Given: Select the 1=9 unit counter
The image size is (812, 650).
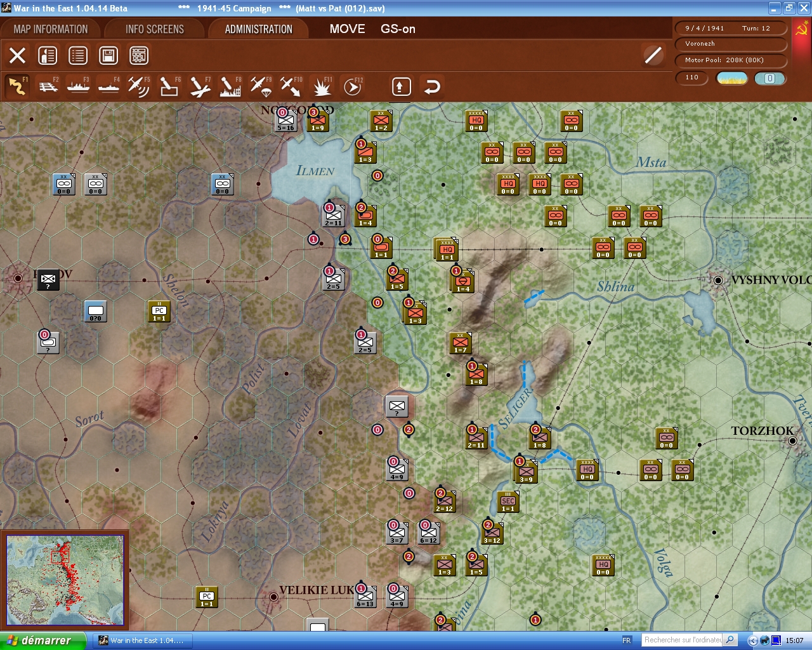Looking at the screenshot, I should [x=318, y=120].
